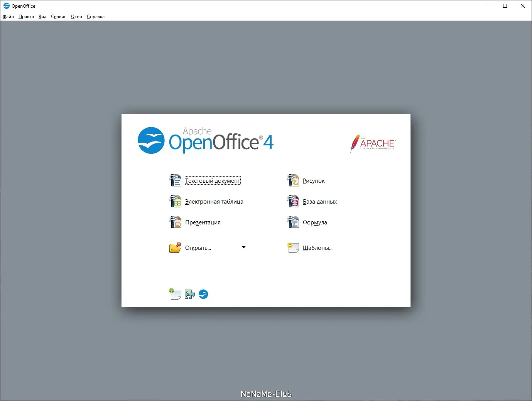Image resolution: width=532 pixels, height=401 pixels.
Task: Click the Database (Base) icon
Action: tap(293, 201)
